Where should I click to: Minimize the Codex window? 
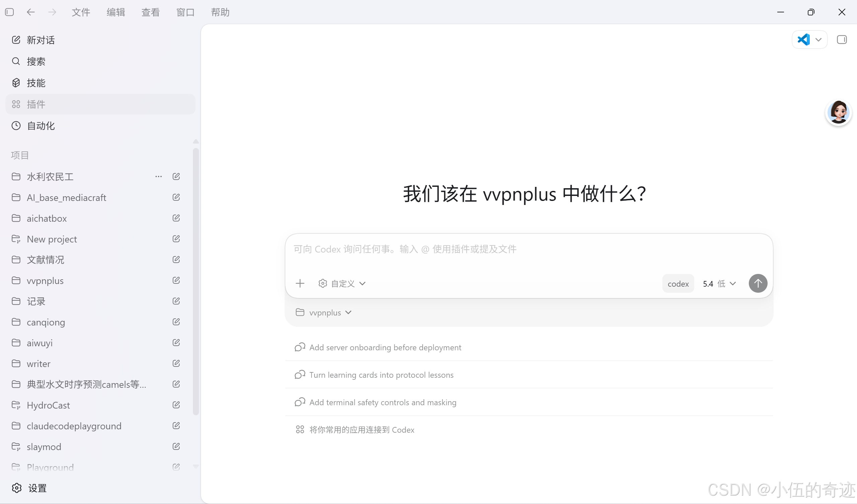pos(781,12)
